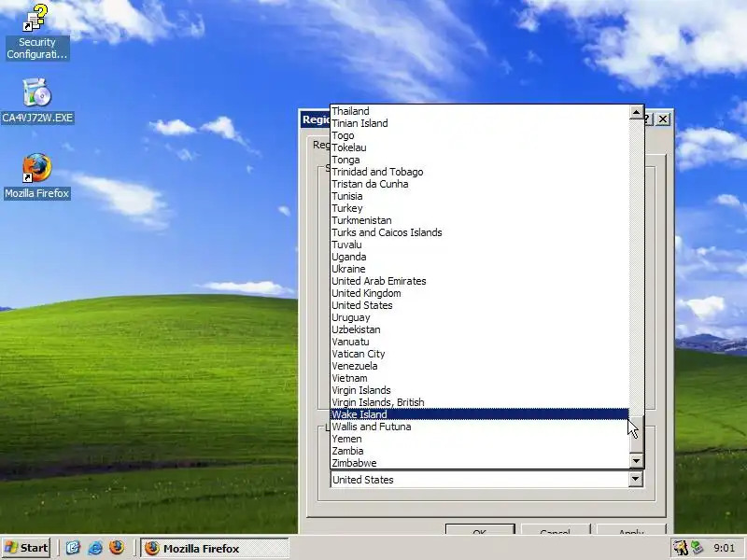Viewport: 747px width, 560px height.
Task: Pick Trinidad and Tobago from the list
Action: (x=480, y=172)
